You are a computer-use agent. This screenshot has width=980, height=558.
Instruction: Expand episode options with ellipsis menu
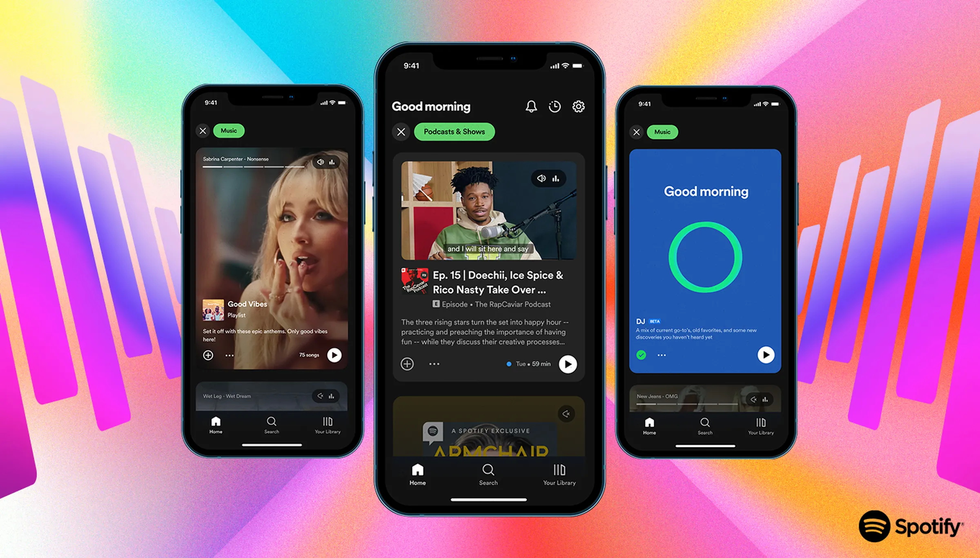point(434,365)
